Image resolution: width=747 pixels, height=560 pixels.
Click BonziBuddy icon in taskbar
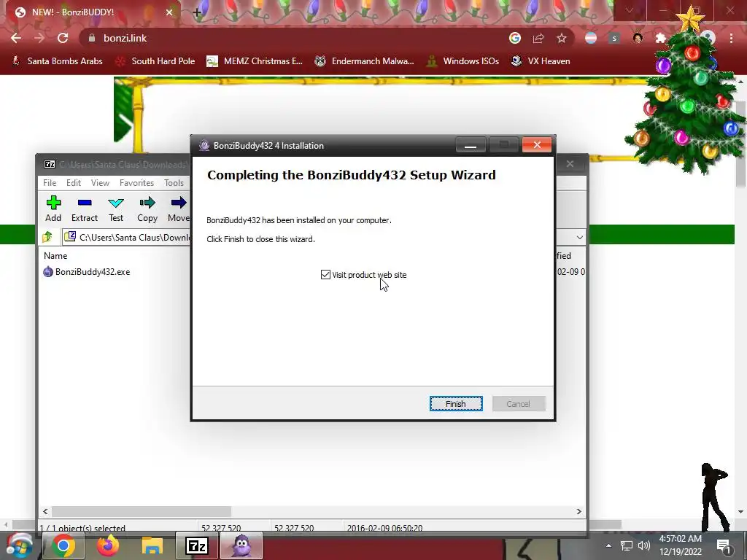pyautogui.click(x=241, y=545)
